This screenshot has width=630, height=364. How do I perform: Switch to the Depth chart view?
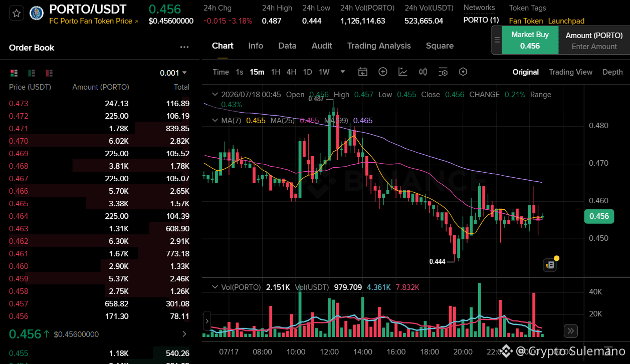click(612, 72)
